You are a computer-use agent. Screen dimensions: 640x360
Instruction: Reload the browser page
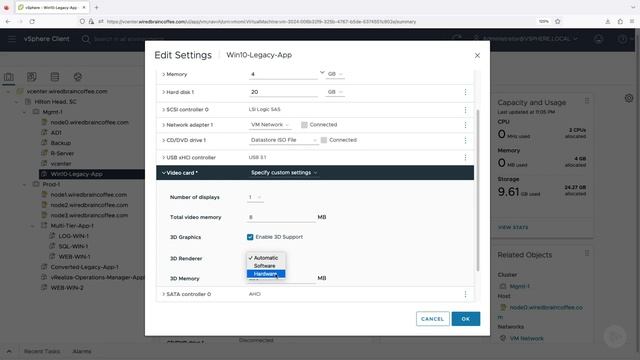point(32,22)
